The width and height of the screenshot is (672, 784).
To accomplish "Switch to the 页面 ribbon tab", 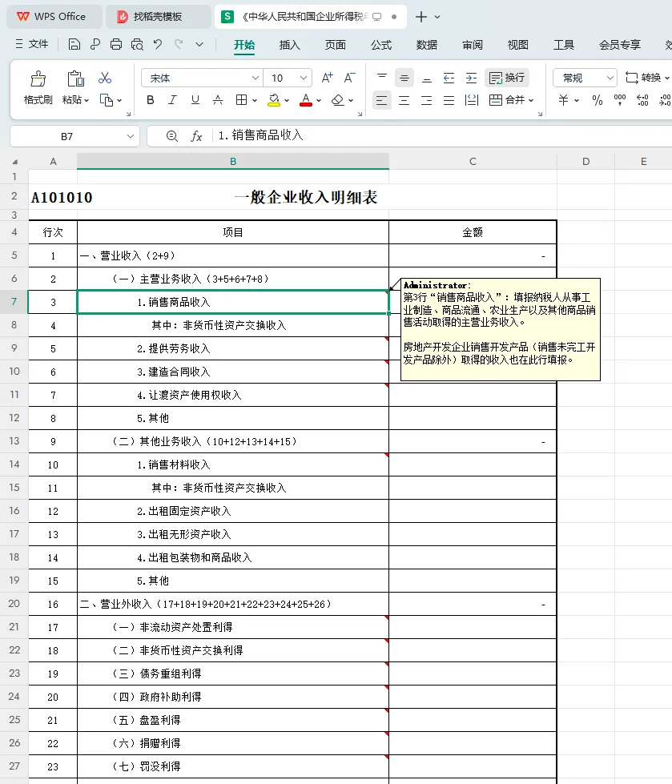I will (335, 45).
